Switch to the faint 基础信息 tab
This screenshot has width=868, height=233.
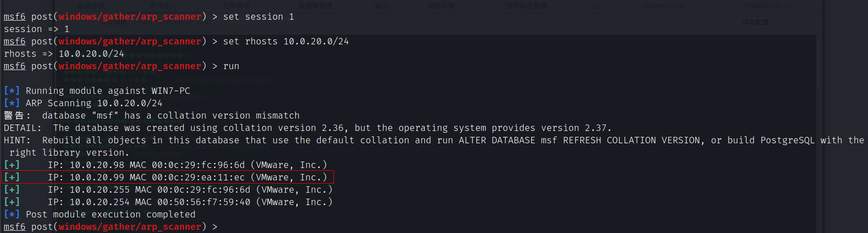[91, 6]
